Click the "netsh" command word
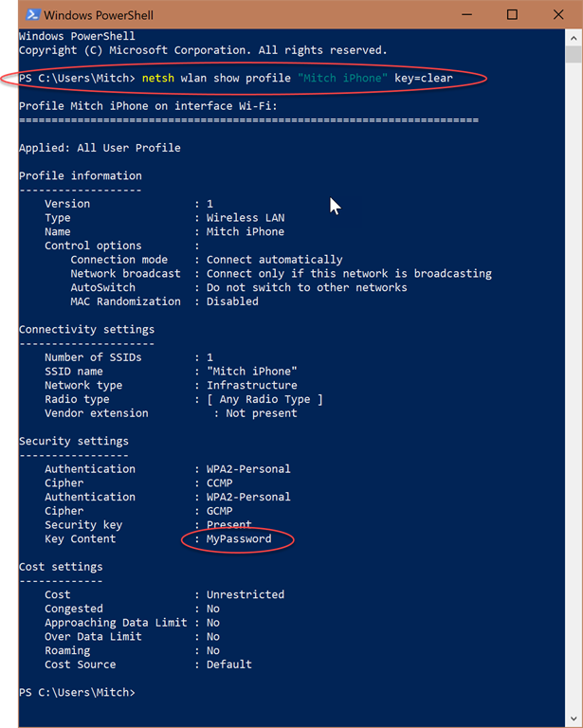 (x=158, y=77)
